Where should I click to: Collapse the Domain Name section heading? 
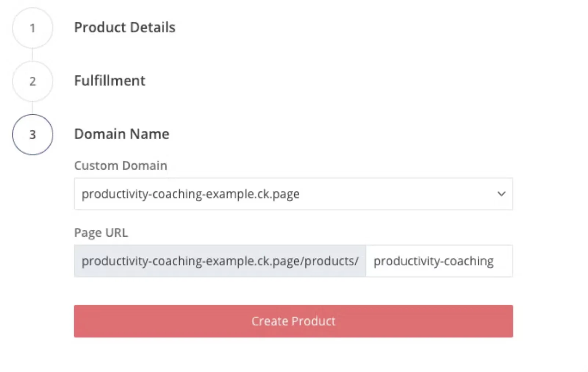122,134
